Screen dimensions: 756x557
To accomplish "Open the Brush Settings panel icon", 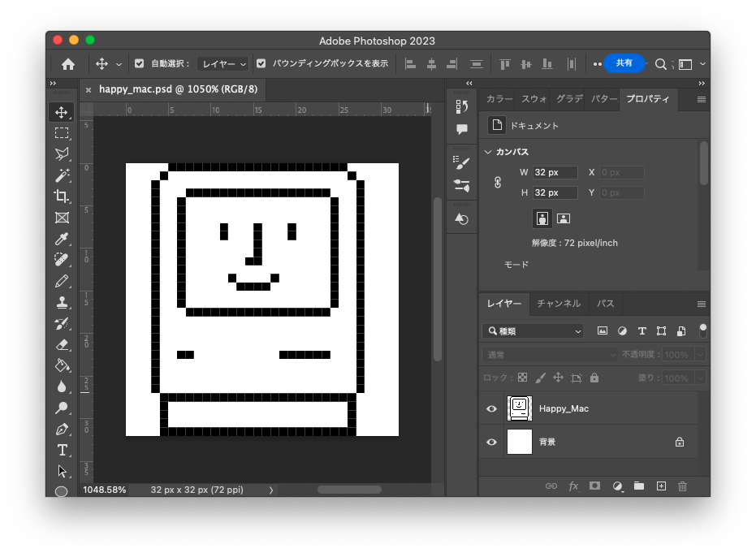I will (461, 163).
